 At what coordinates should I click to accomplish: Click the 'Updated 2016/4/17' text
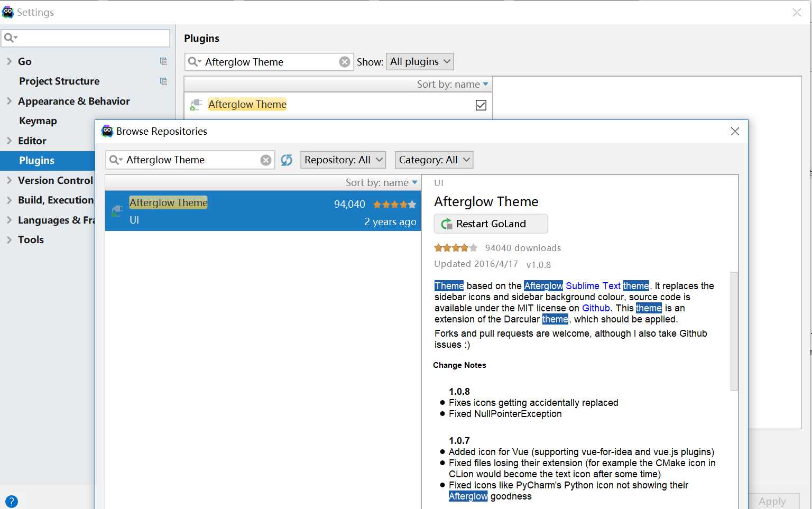(476, 264)
